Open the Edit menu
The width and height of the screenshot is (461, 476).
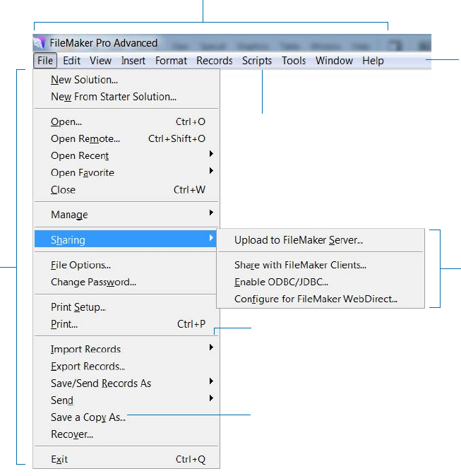(71, 61)
